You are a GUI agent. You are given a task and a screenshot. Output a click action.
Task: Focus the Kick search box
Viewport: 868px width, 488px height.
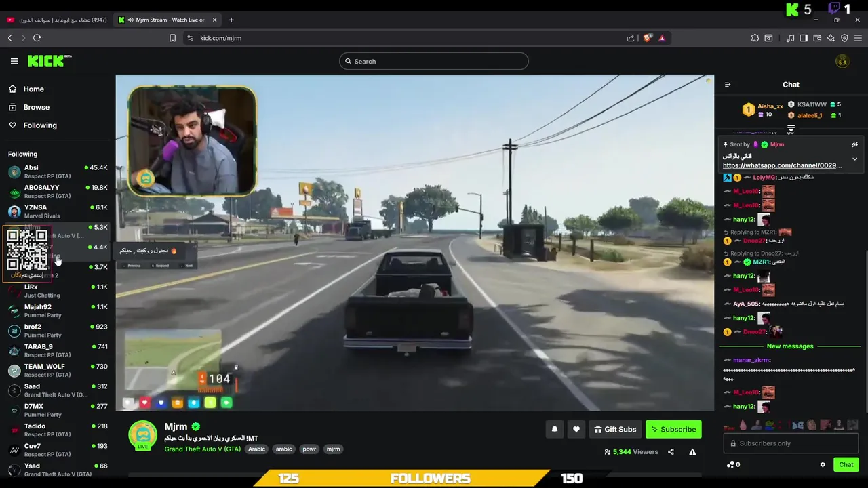(434, 61)
